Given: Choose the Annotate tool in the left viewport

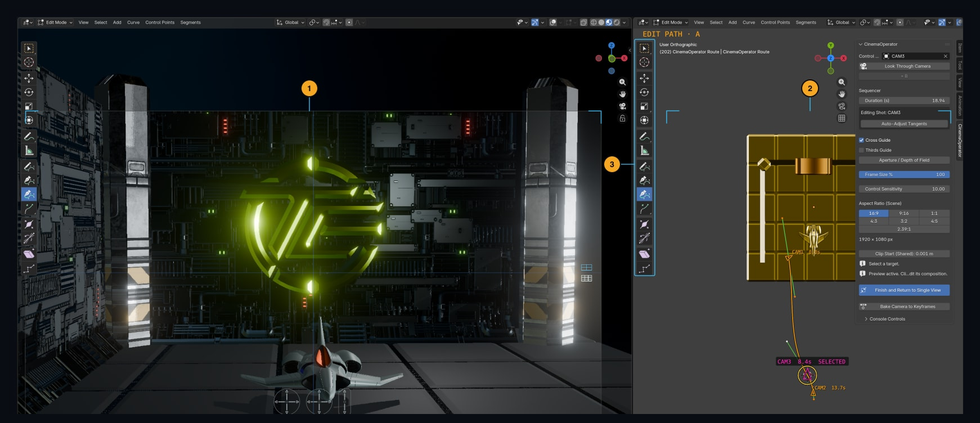Looking at the screenshot, I should (x=29, y=136).
